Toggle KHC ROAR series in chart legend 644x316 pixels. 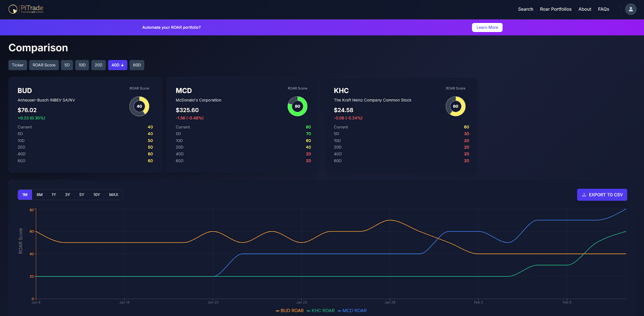pyautogui.click(x=320, y=311)
